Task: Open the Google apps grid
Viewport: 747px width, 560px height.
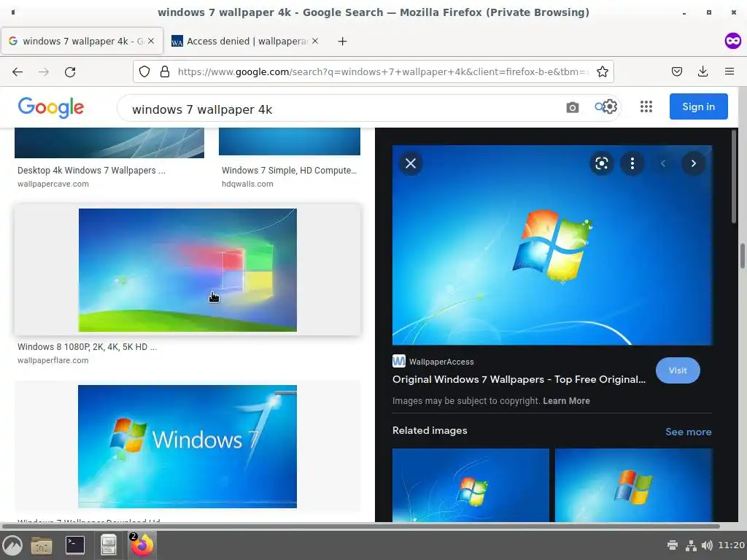Action: 646,106
